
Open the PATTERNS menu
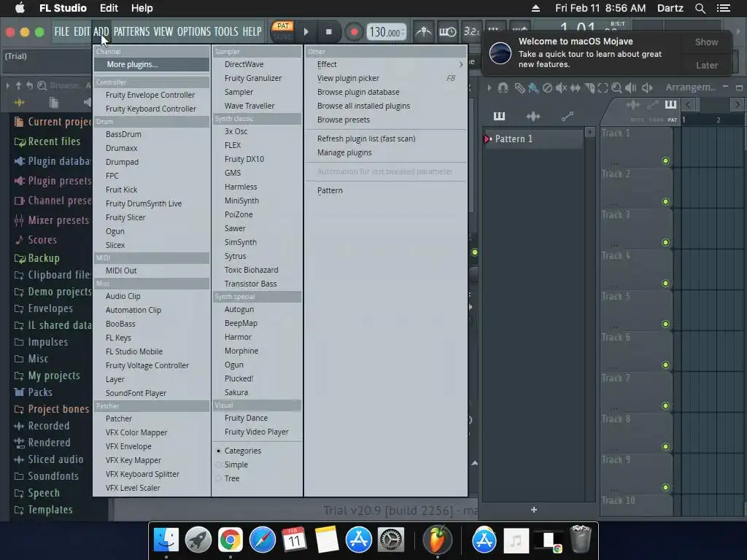131,31
